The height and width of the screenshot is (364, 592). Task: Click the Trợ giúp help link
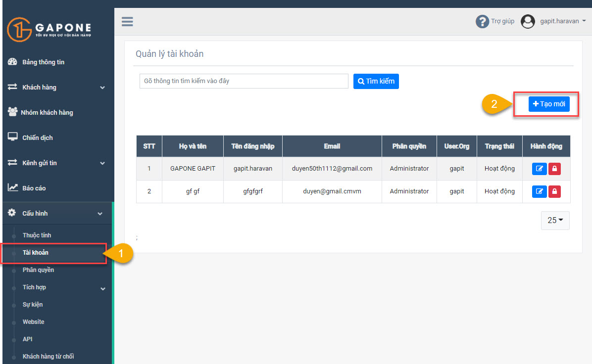pyautogui.click(x=502, y=21)
